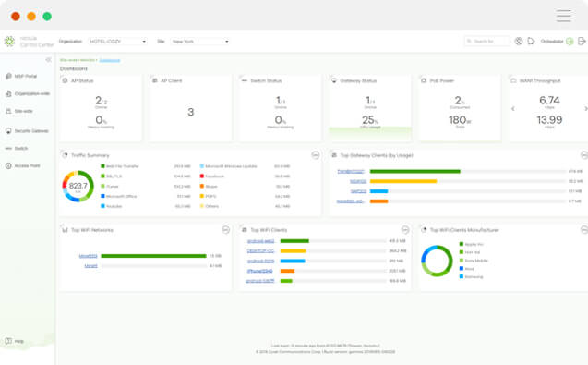Collapse the Top WiFi Clients widget

click(405, 230)
